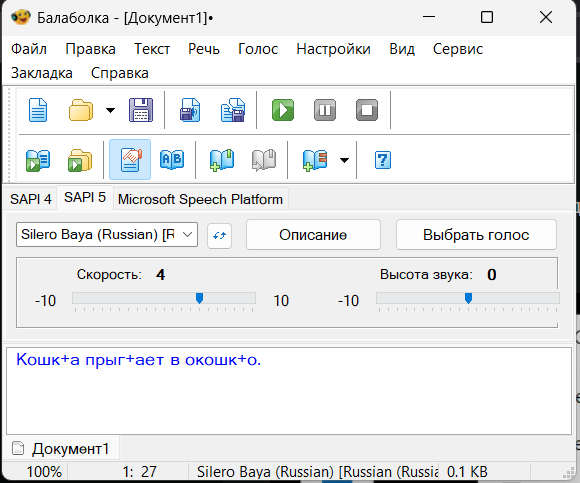Click the Выбрать голос button
The width and height of the screenshot is (580, 483).
(x=476, y=235)
